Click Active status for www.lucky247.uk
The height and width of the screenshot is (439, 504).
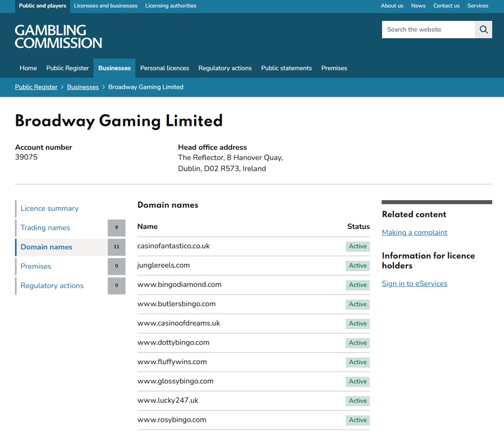point(358,401)
